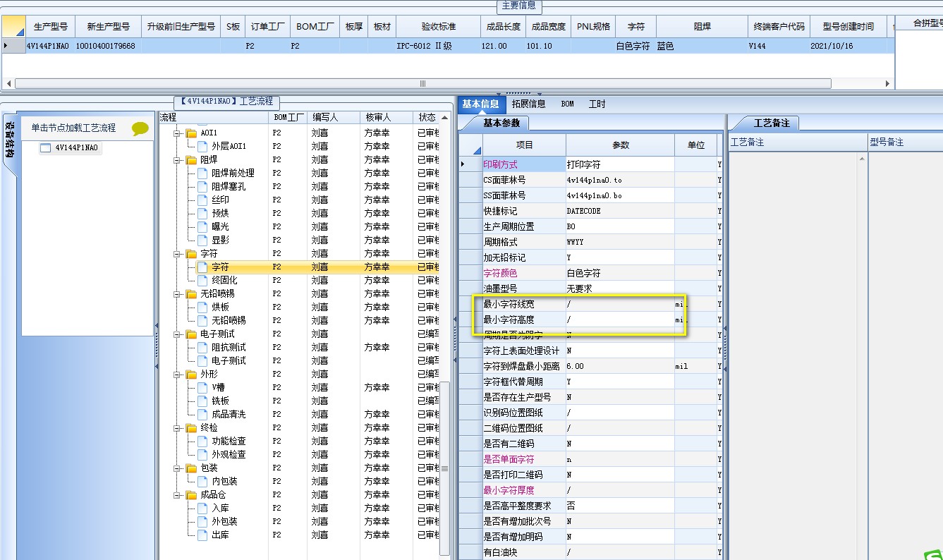Click the document icon beside 终固化
Image resolution: width=943 pixels, height=560 pixels.
[203, 281]
